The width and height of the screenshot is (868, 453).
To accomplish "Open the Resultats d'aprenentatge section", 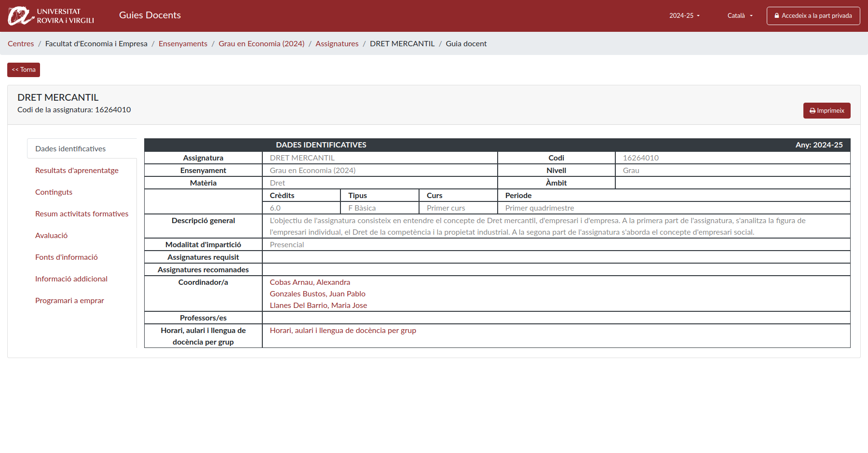I will click(77, 170).
